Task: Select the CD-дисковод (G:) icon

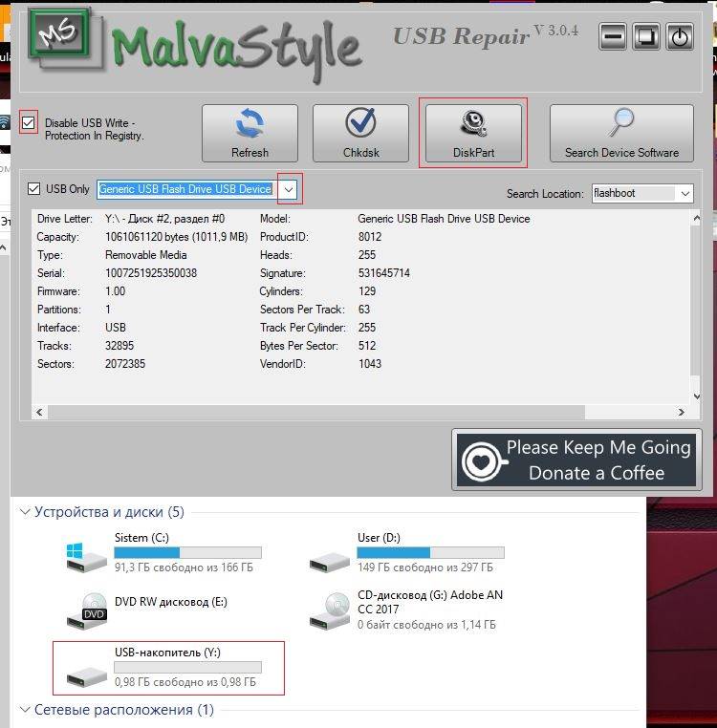Action: [x=330, y=610]
